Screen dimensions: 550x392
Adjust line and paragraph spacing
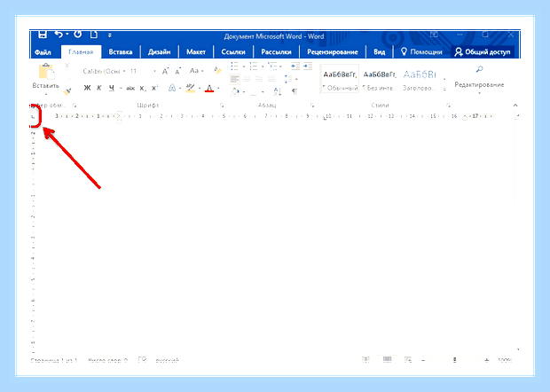[x=288, y=79]
